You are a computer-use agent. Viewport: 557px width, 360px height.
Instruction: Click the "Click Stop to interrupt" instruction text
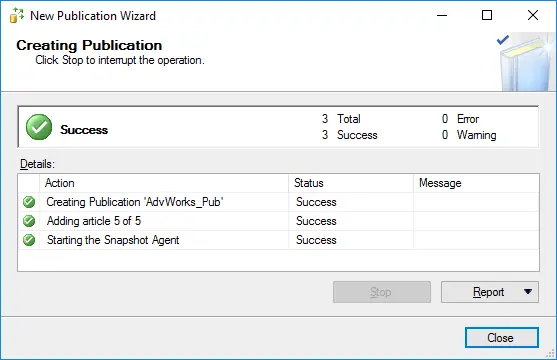coord(120,60)
